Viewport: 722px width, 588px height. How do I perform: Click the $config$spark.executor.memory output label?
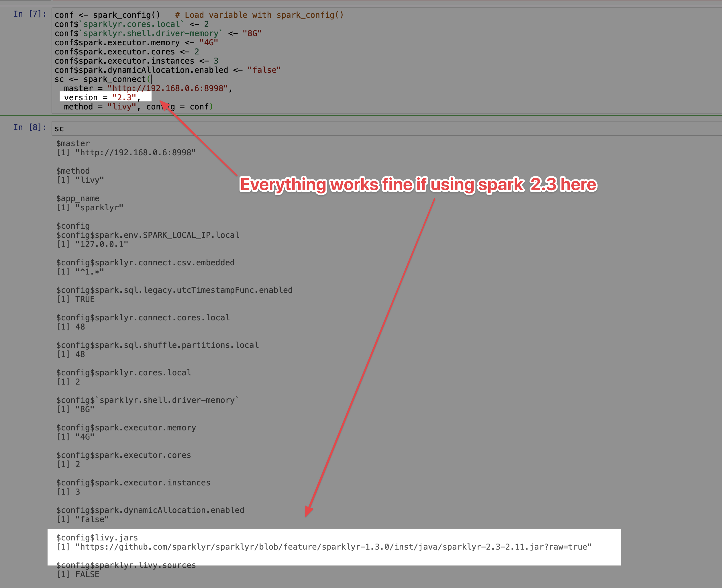tap(126, 428)
